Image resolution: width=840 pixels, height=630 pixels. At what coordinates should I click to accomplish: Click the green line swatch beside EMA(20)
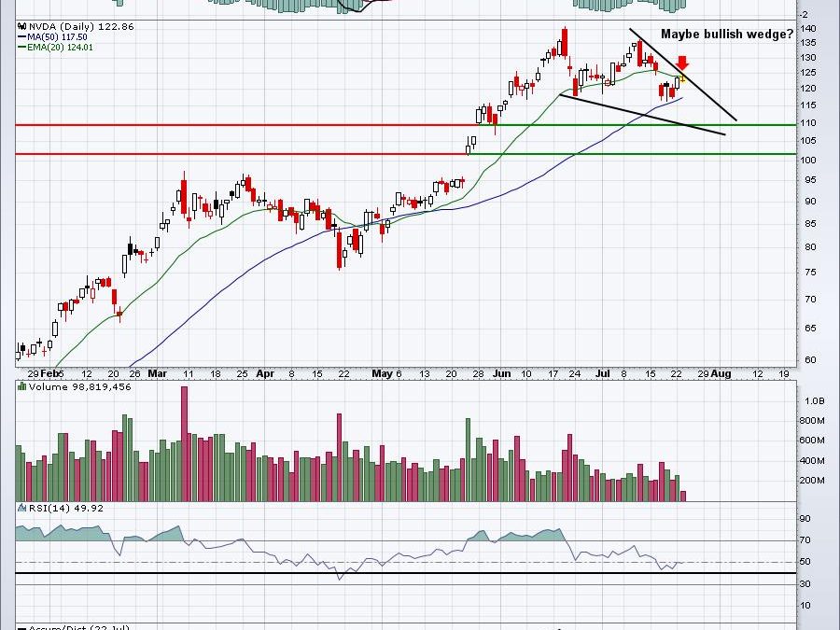tap(22, 48)
